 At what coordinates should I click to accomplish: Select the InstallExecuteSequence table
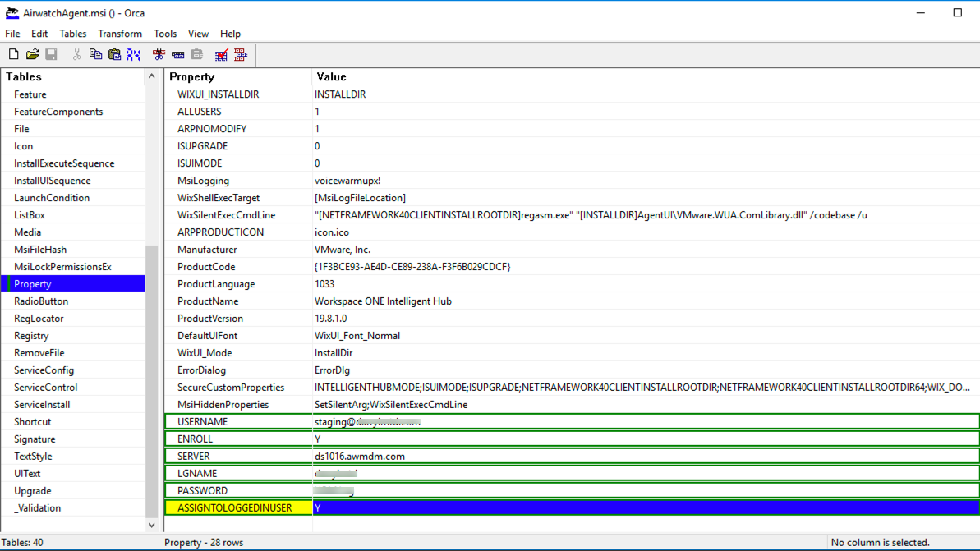click(x=64, y=163)
